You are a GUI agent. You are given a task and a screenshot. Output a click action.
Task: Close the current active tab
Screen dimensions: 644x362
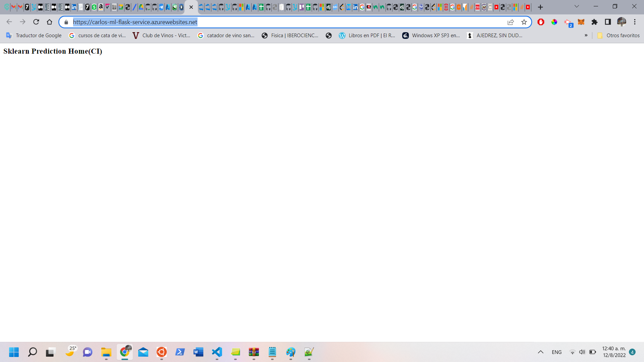[x=191, y=7]
